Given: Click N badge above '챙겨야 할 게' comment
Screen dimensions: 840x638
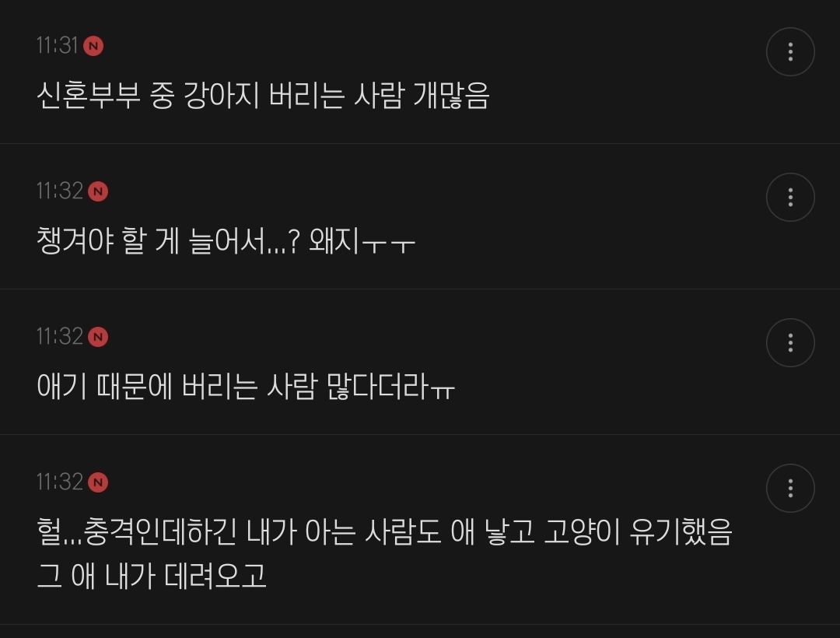Looking at the screenshot, I should click(x=97, y=191).
